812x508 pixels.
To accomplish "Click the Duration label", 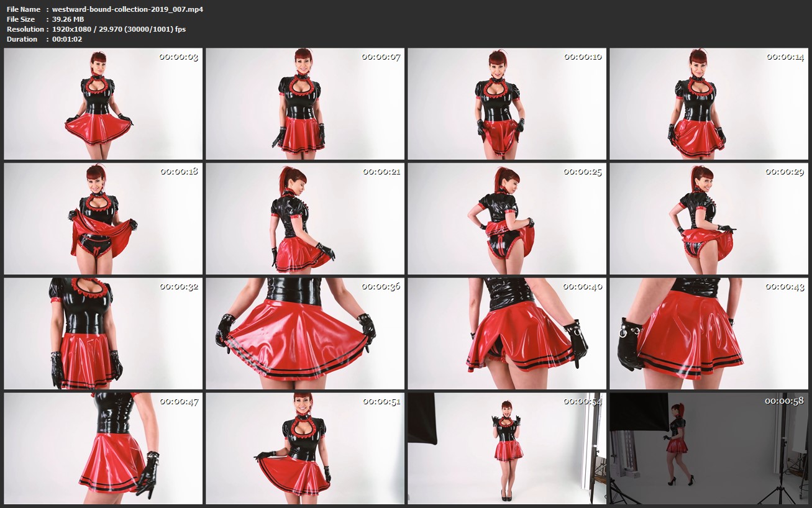I will pyautogui.click(x=22, y=39).
